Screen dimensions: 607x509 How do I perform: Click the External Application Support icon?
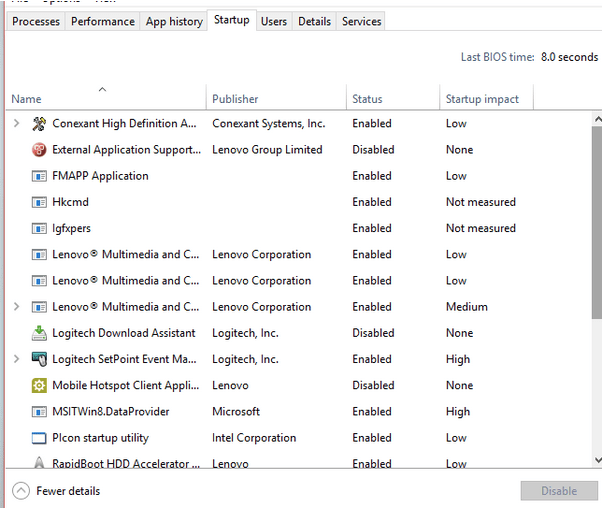click(x=39, y=150)
